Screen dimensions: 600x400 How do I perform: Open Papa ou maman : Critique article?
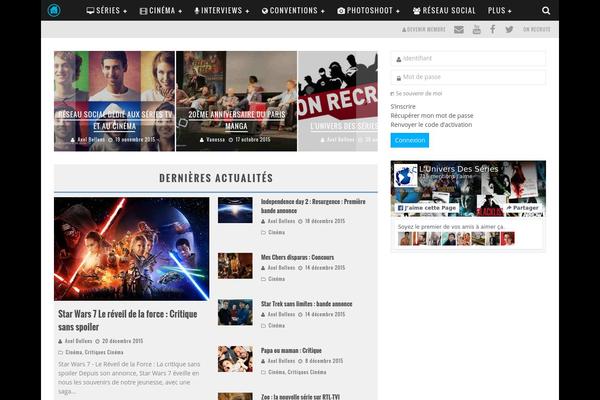291,351
